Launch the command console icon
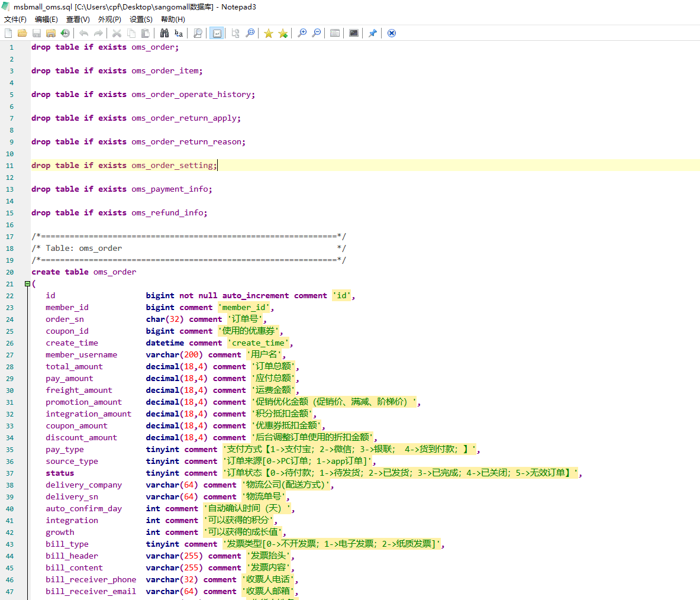700x600 pixels. pyautogui.click(x=354, y=33)
